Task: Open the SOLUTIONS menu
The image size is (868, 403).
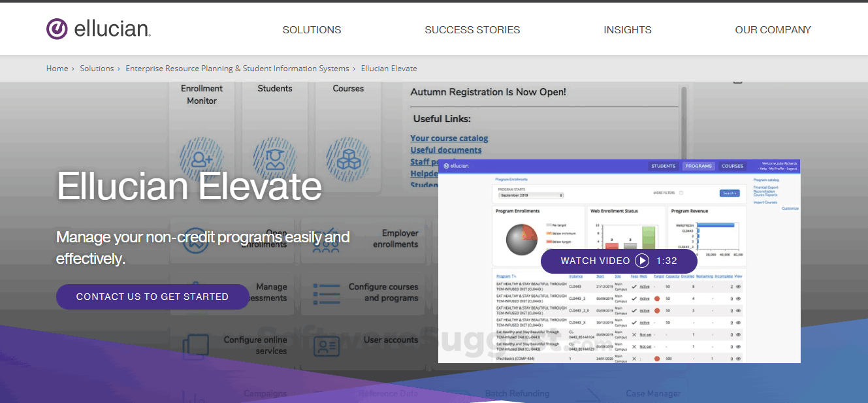Action: pyautogui.click(x=312, y=29)
